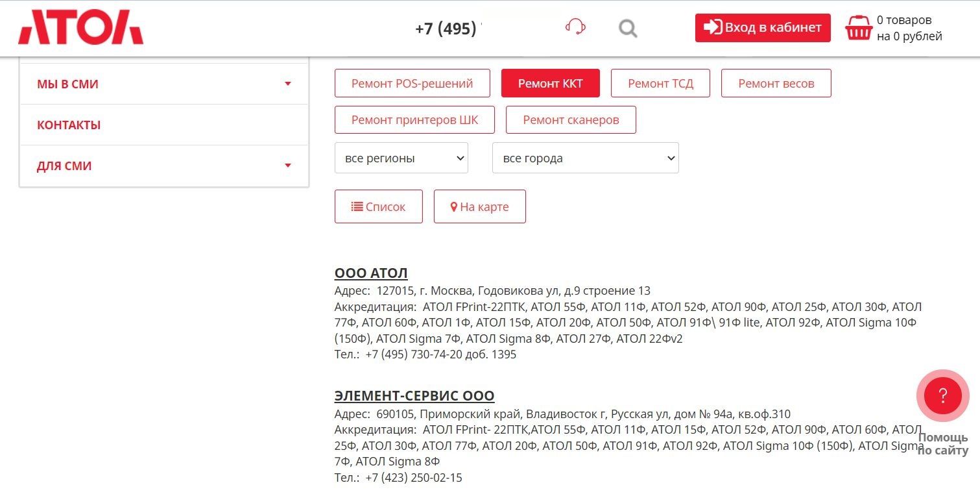This screenshot has height=496, width=980.
Task: Select the Ремонт весов filter
Action: pos(776,83)
